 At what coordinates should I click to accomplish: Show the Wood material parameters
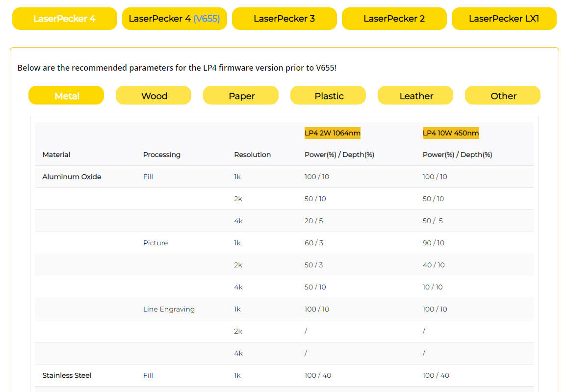coord(154,96)
